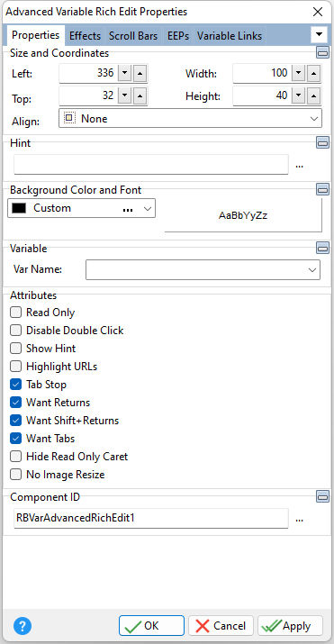
Task: Collapse the Size and Coordinates section
Action: click(322, 52)
